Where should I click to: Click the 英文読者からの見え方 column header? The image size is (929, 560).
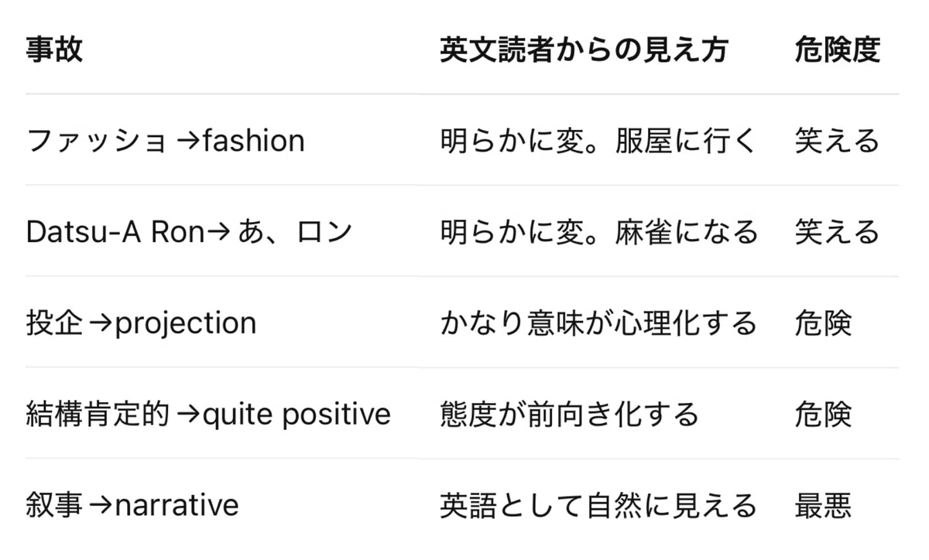click(x=584, y=50)
